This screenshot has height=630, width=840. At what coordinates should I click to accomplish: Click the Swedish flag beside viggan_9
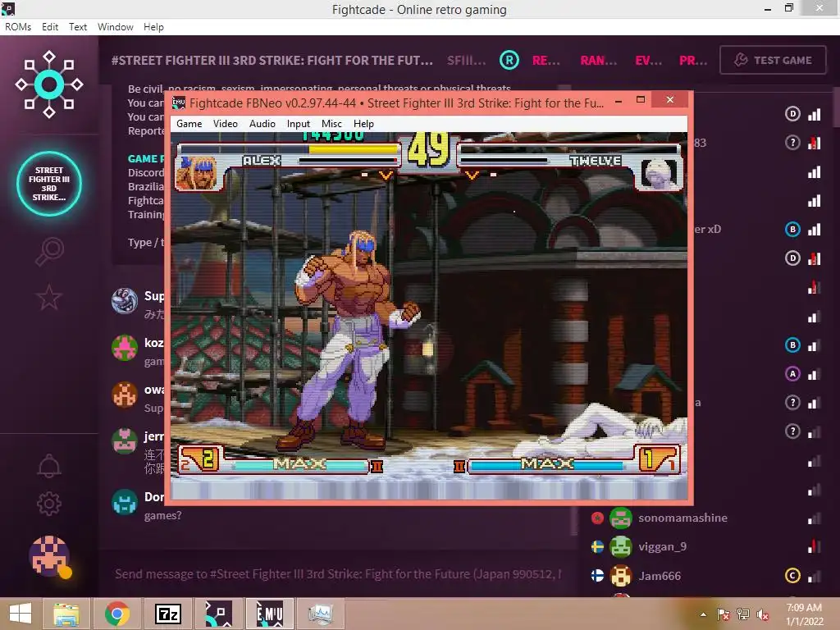pos(597,547)
